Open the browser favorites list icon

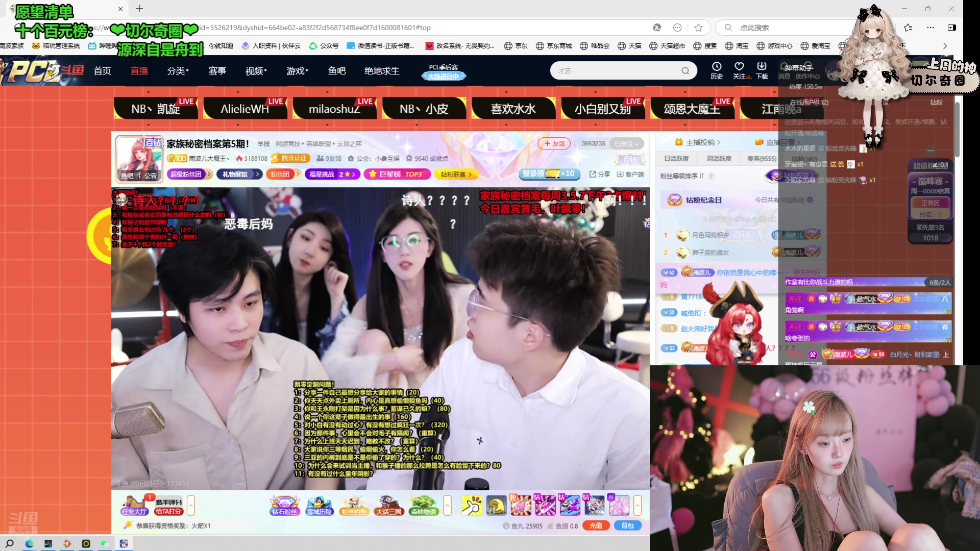tap(908, 28)
